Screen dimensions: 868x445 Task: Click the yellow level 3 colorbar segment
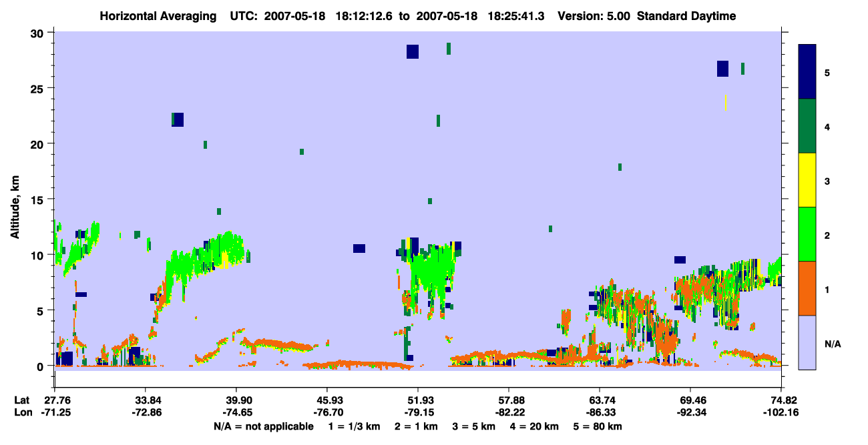tap(807, 180)
